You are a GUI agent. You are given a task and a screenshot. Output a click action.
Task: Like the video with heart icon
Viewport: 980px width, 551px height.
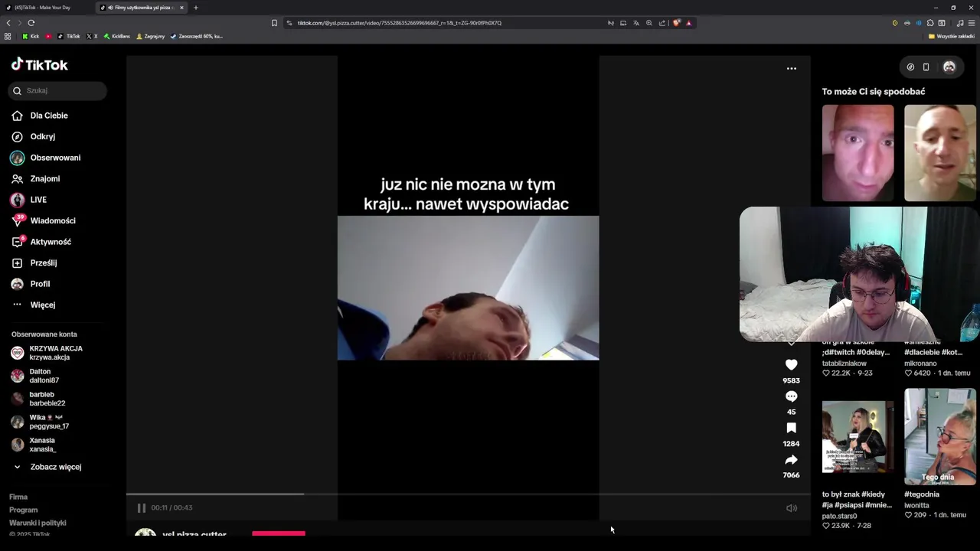coord(791,365)
